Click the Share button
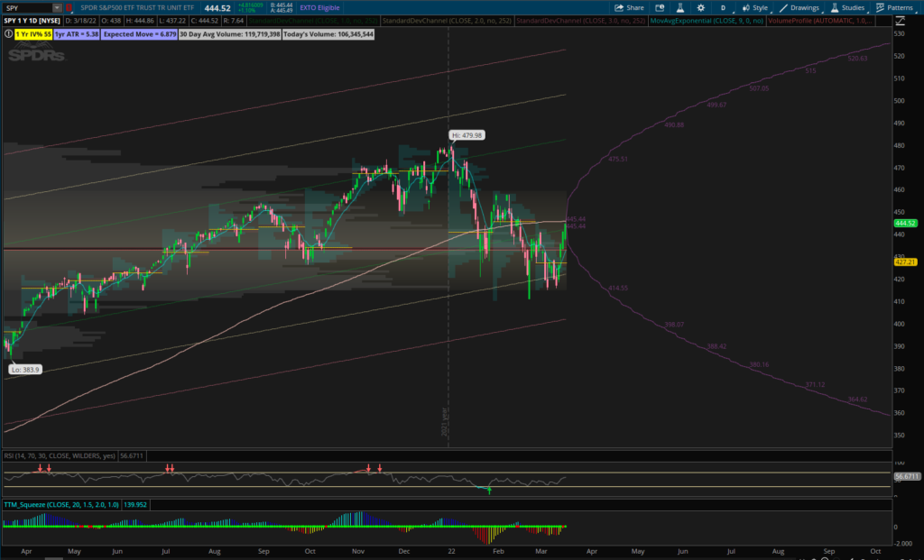Viewport: 924px width, 560px height. pos(631,7)
